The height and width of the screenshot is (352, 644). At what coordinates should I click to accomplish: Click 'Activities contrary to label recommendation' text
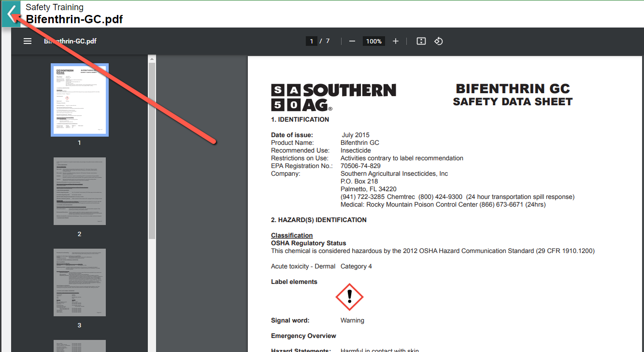pyautogui.click(x=402, y=158)
